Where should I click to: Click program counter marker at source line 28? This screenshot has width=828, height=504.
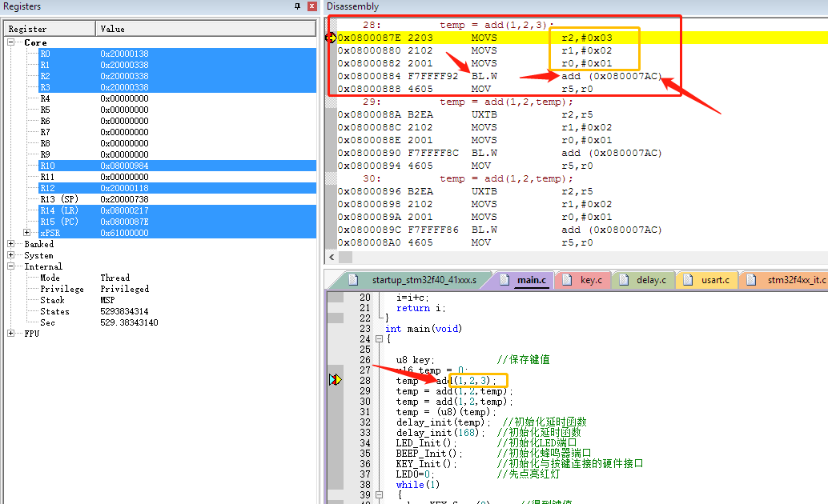[x=336, y=379]
